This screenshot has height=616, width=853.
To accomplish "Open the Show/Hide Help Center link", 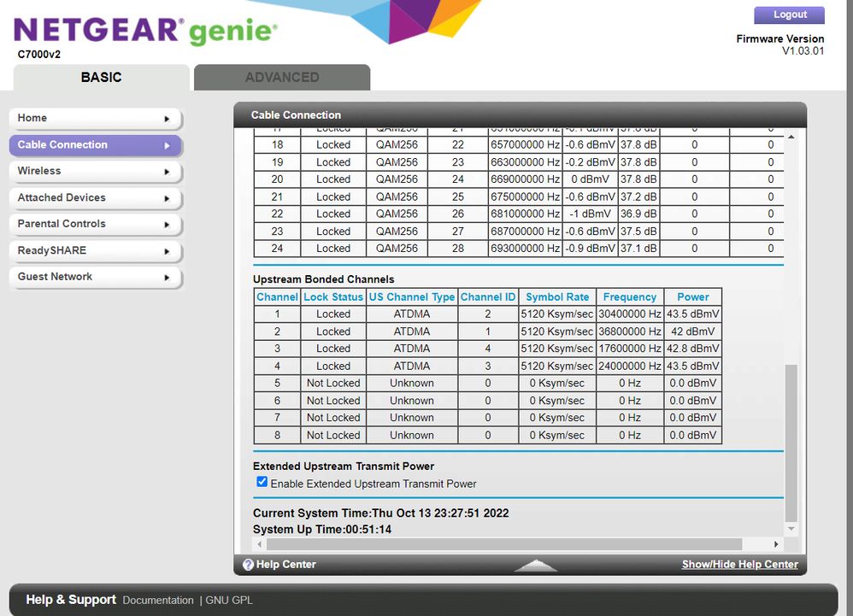I will 739,565.
